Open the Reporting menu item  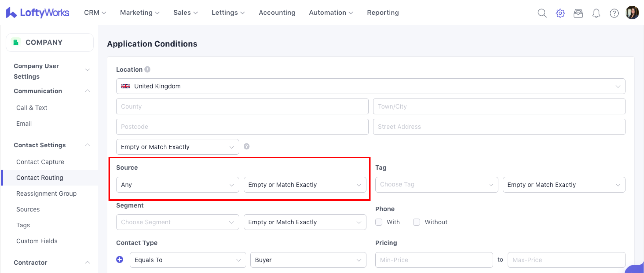click(x=383, y=13)
